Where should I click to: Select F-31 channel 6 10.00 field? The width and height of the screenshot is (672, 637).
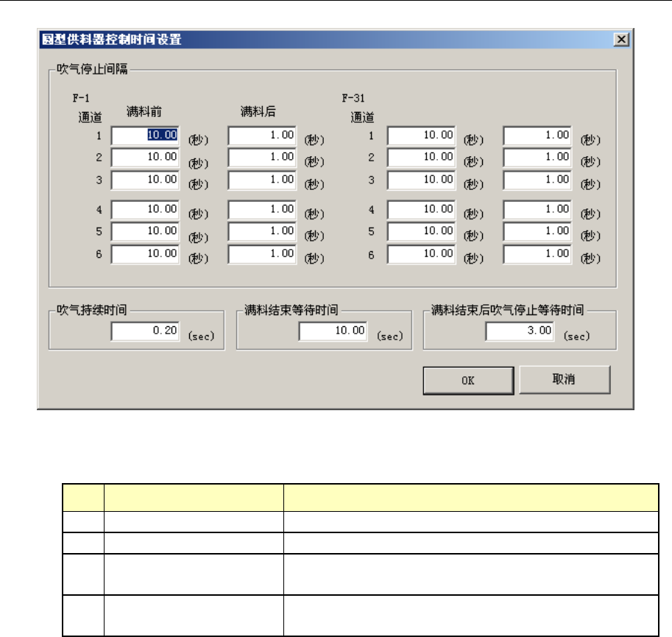point(421,254)
